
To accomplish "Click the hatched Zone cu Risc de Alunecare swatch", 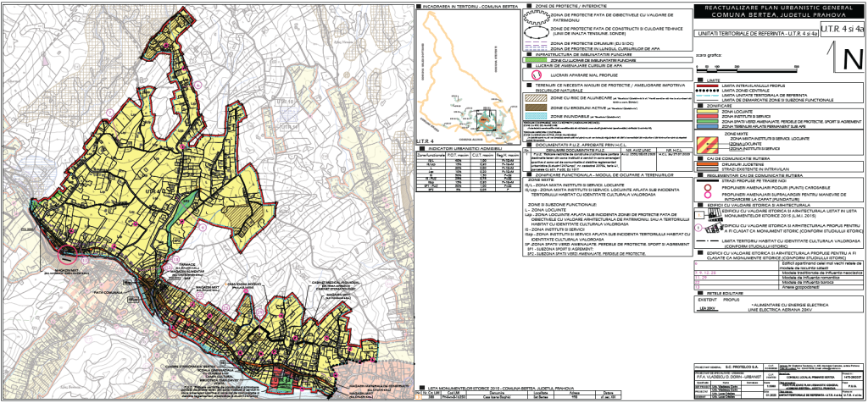I will pos(536,97).
